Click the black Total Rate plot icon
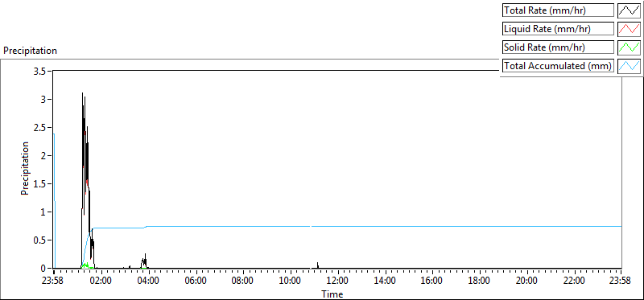Screen dimensions: 644x300 630,10
